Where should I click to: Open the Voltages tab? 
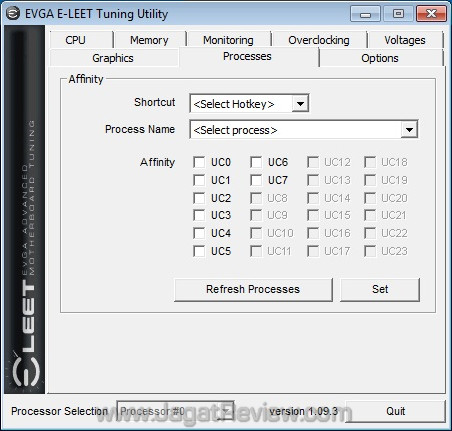pyautogui.click(x=405, y=40)
